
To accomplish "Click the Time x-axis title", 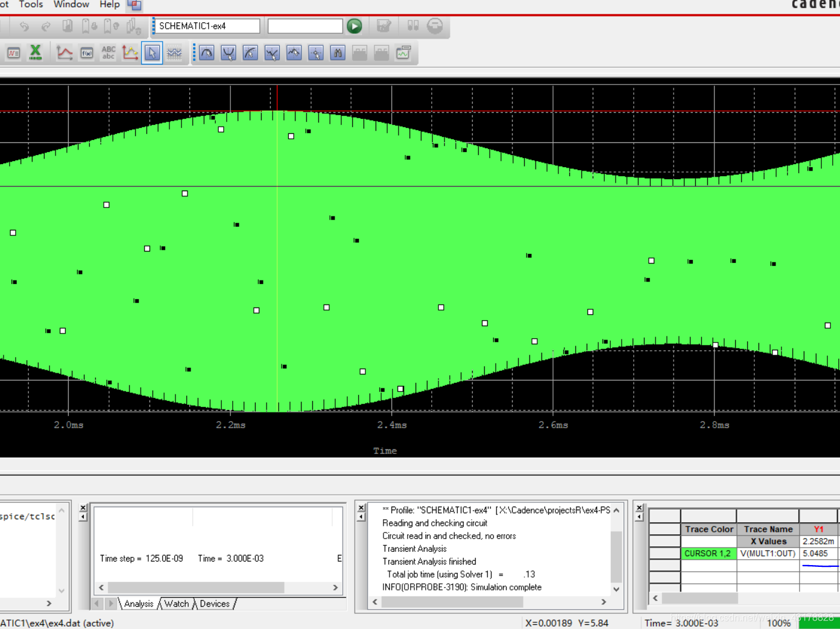I will (385, 450).
